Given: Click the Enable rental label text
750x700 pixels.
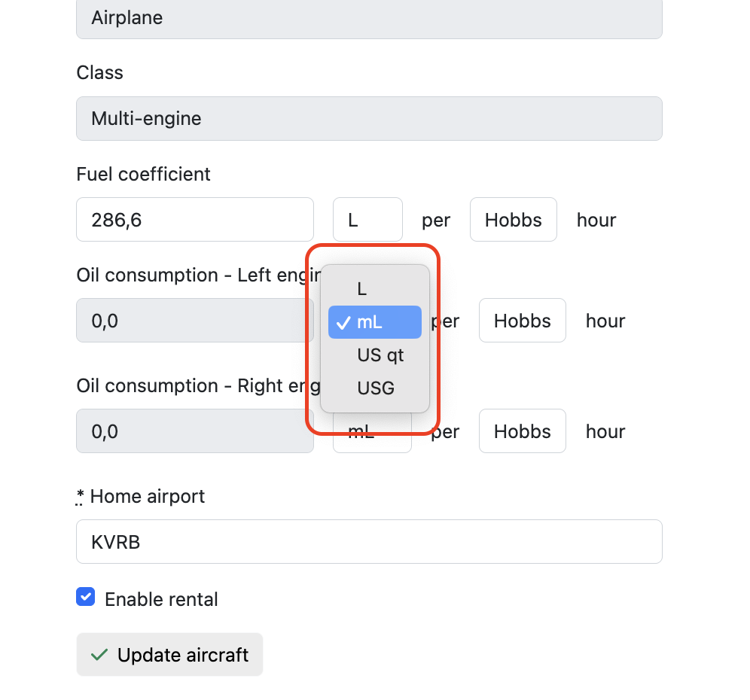Looking at the screenshot, I should tap(161, 599).
